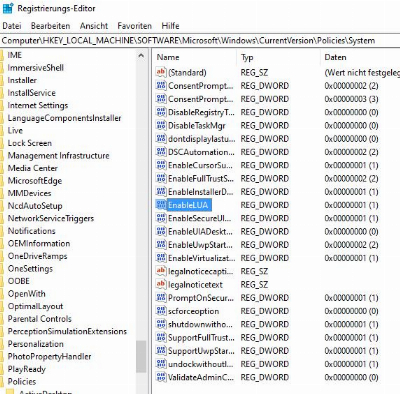The width and height of the screenshot is (400, 394).
Task: Select the MicrosoftEdge key
Action: tap(35, 181)
